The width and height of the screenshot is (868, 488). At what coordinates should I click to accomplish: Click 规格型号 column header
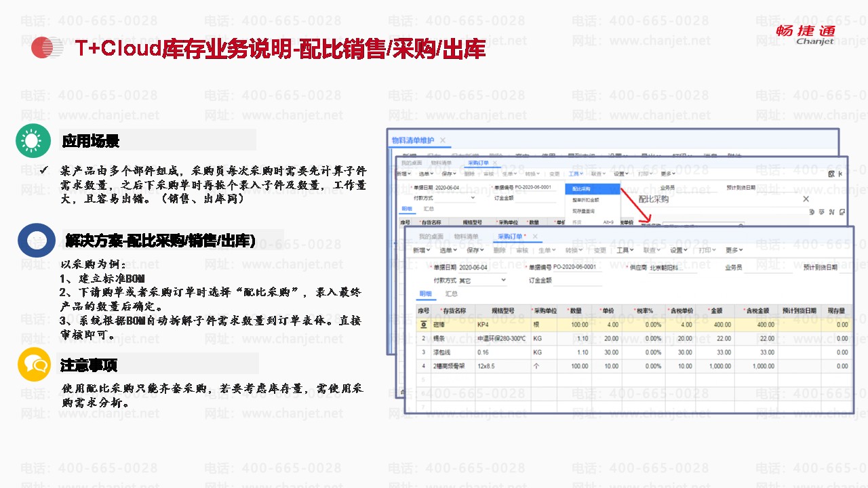502,310
